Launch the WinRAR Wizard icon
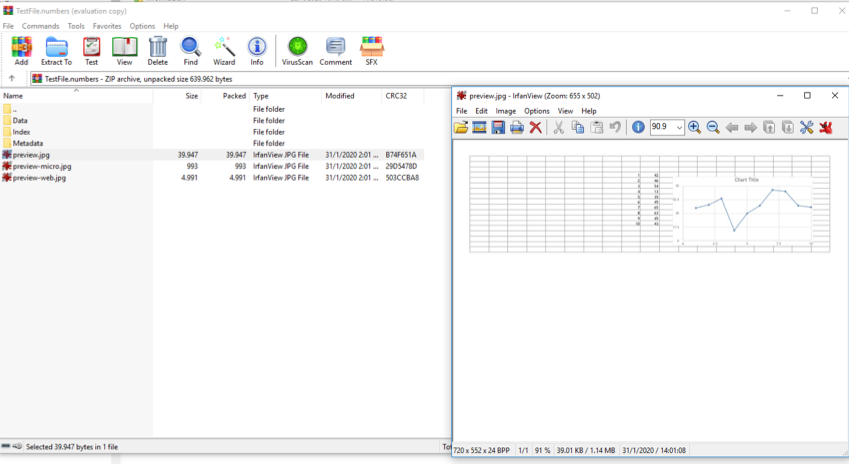The height and width of the screenshot is (464, 849). 224,51
